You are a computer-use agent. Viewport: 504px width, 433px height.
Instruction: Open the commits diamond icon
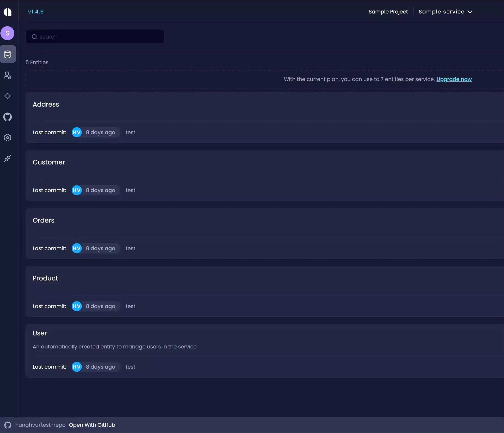coord(8,96)
